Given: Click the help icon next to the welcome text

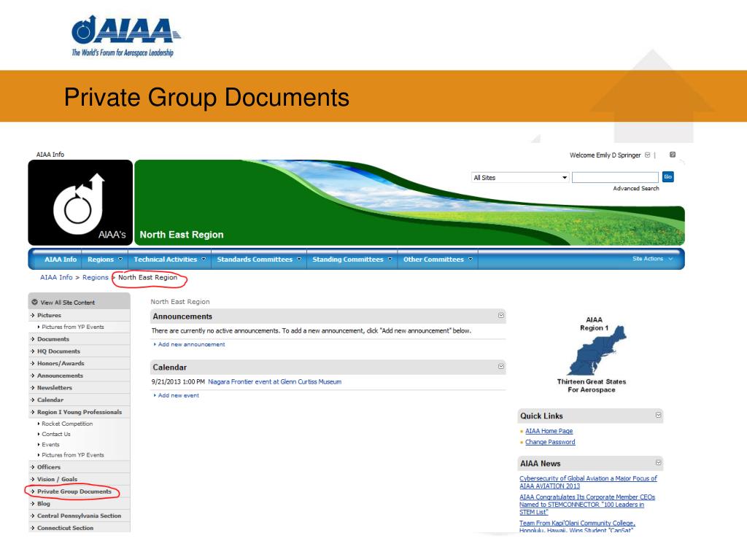Looking at the screenshot, I should [672, 155].
